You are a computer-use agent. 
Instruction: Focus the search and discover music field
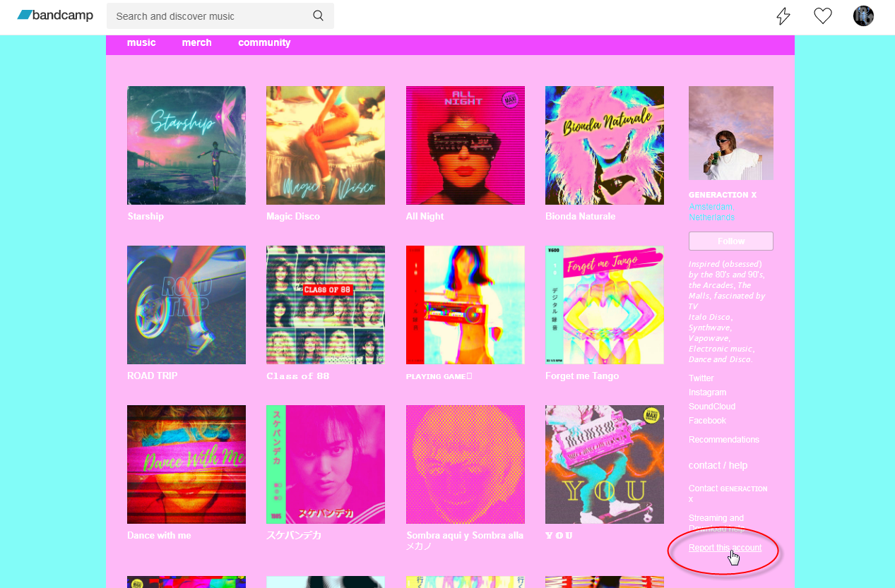pos(220,16)
